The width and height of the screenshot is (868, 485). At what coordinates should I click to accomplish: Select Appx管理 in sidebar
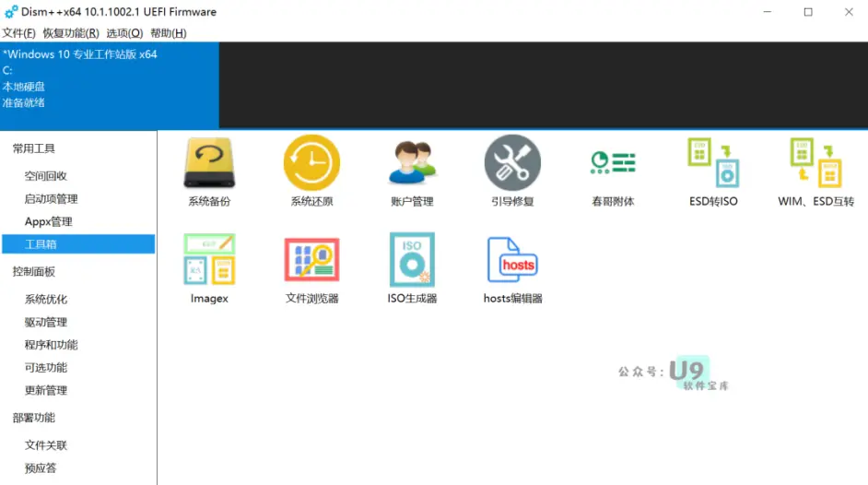(48, 221)
